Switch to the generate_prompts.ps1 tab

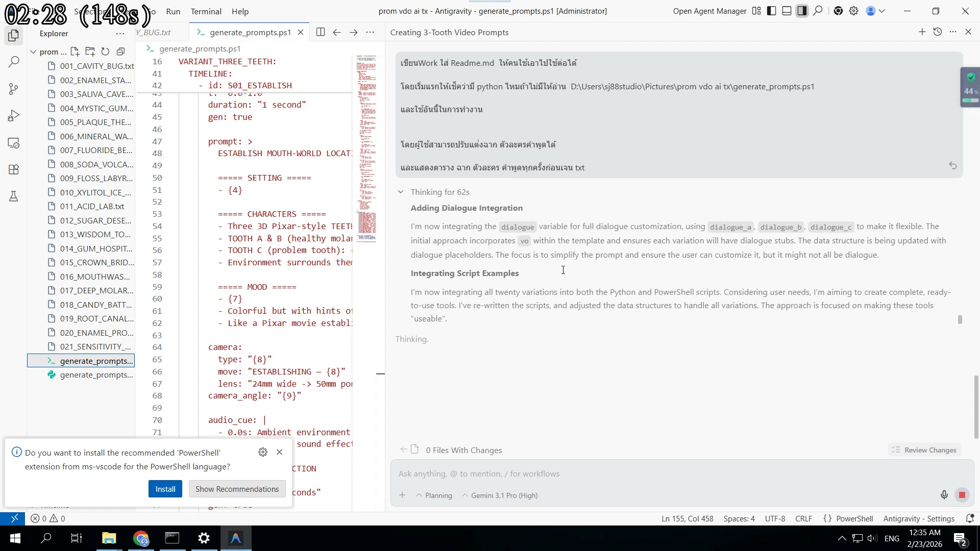pyautogui.click(x=250, y=32)
